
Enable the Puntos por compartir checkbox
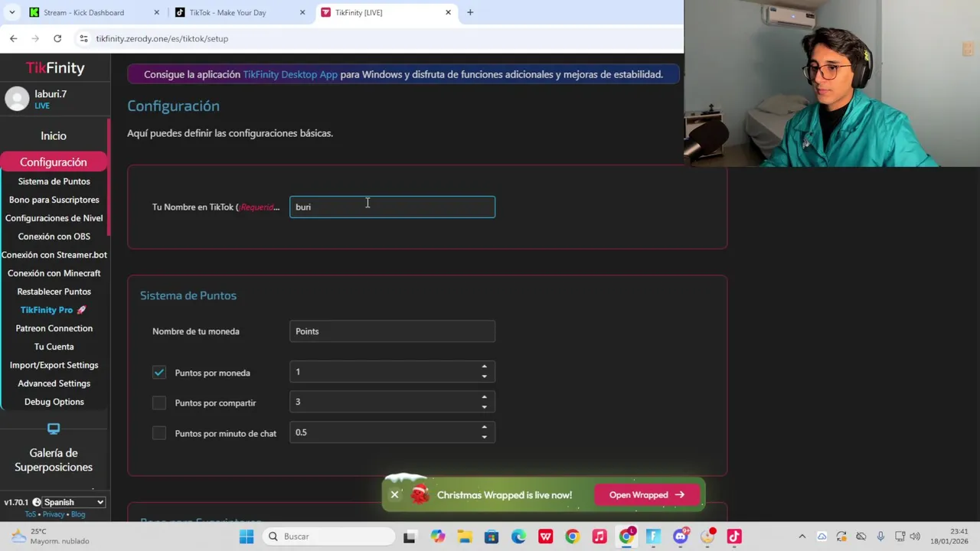click(159, 403)
